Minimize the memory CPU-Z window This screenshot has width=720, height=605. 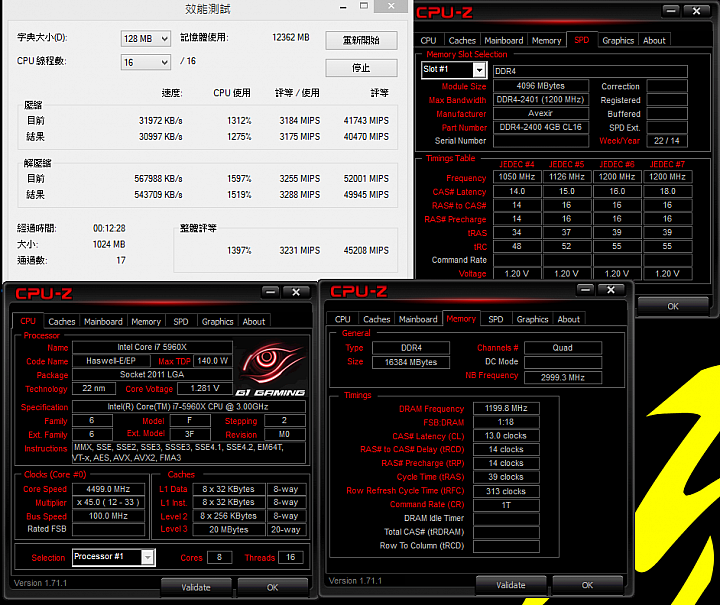585,290
